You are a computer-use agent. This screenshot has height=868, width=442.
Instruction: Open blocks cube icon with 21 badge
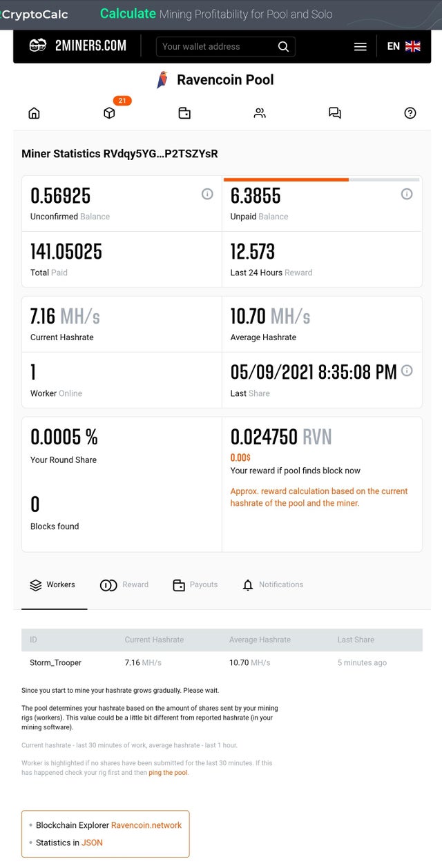(x=109, y=113)
